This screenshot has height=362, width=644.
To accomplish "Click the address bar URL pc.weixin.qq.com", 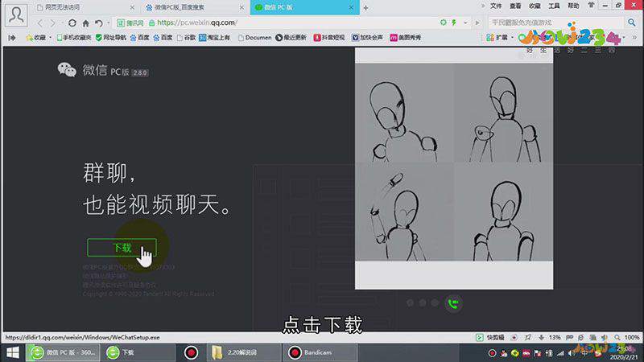I will click(x=197, y=23).
